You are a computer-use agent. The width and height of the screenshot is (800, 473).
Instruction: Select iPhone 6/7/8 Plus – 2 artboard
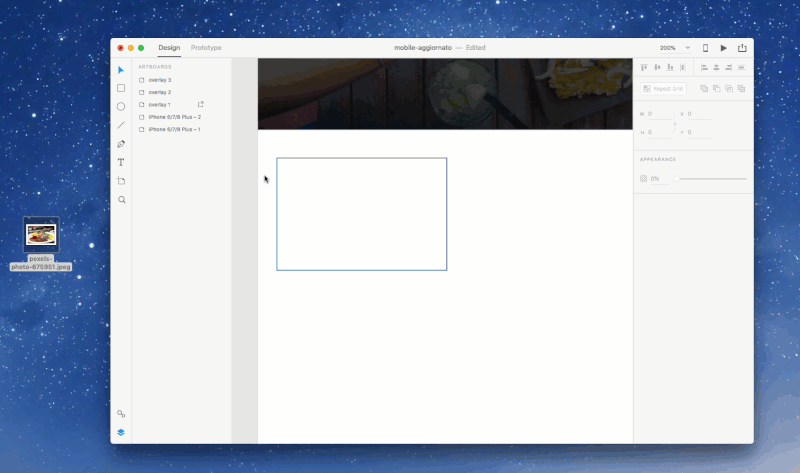(174, 117)
